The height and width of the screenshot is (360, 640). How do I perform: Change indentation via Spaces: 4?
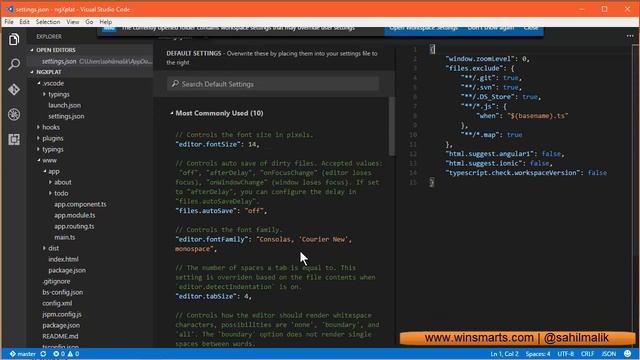click(x=538, y=354)
